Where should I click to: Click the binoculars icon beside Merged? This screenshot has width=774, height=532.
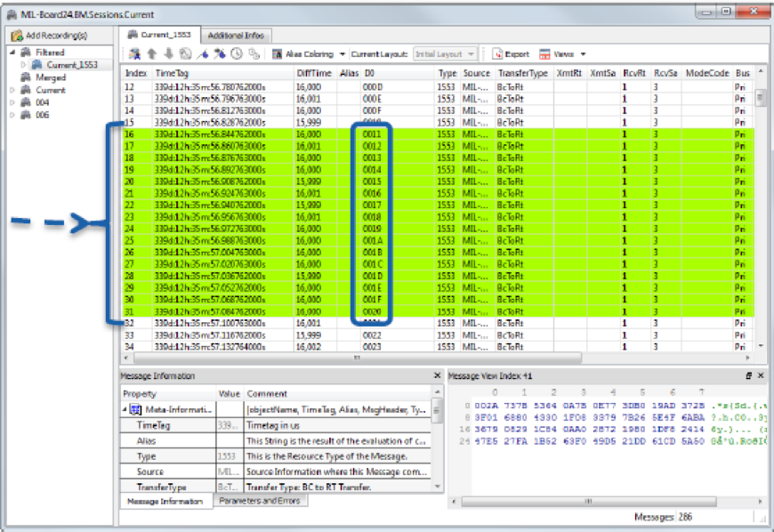(26, 77)
